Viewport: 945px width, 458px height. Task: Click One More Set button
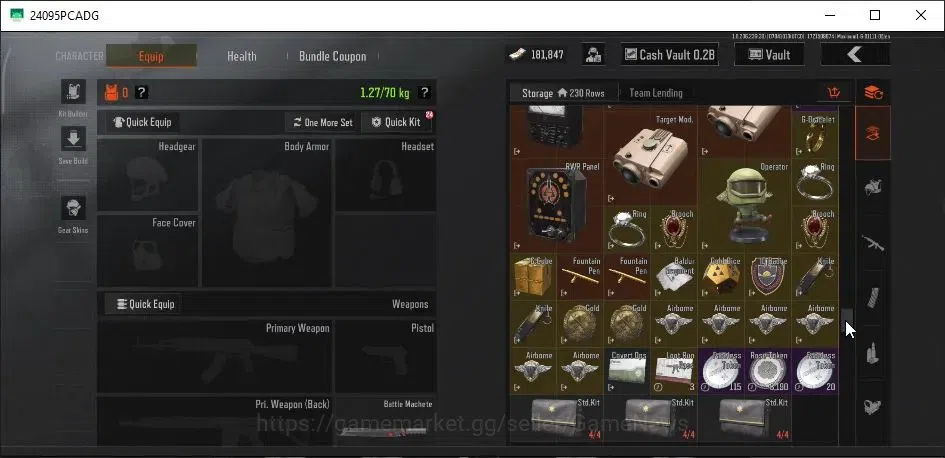pos(322,122)
